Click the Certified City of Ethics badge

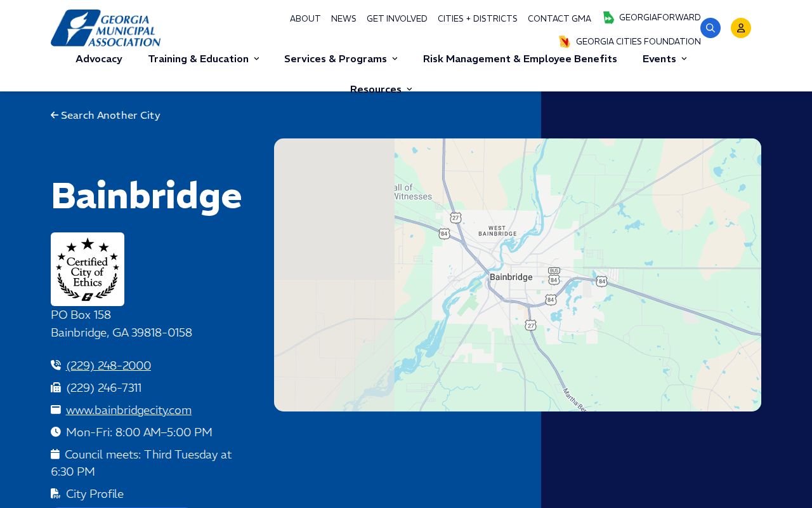coord(88,269)
